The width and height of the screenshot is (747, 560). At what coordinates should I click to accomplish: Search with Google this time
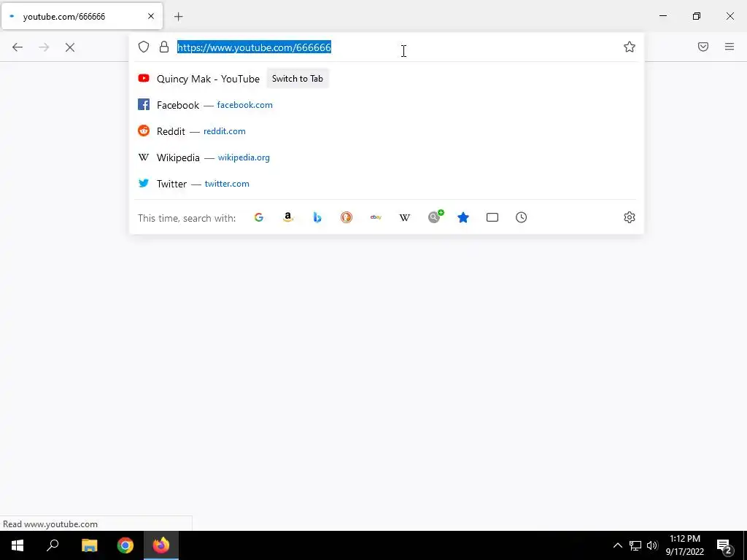coord(259,217)
